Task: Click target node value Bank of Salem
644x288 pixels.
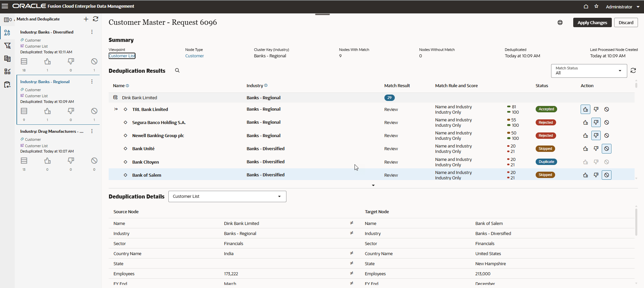Action: pyautogui.click(x=489, y=224)
